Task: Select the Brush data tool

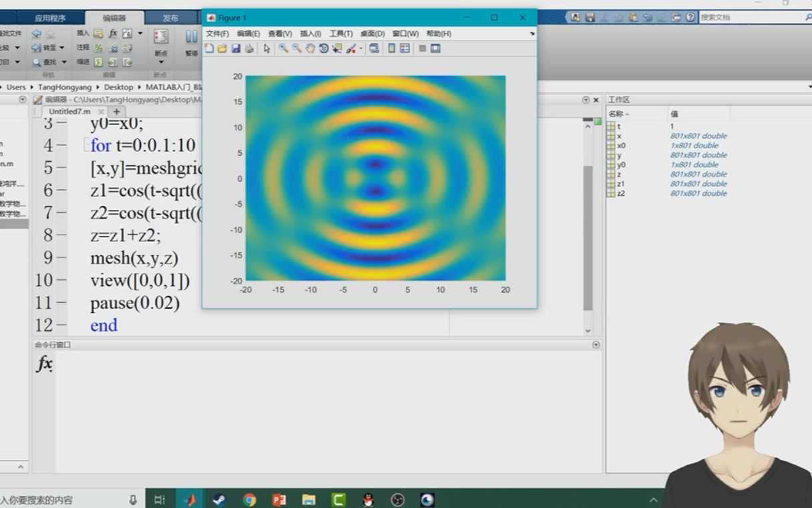Action: [x=351, y=48]
